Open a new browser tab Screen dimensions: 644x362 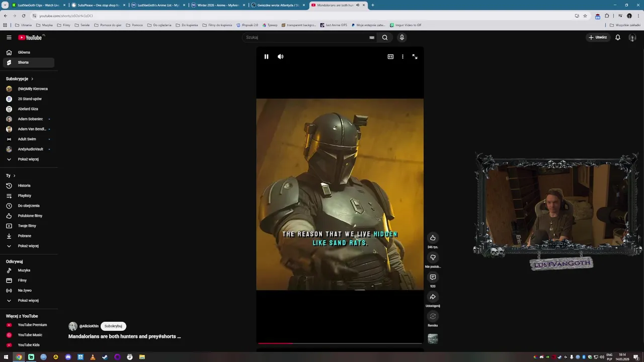[x=372, y=5]
